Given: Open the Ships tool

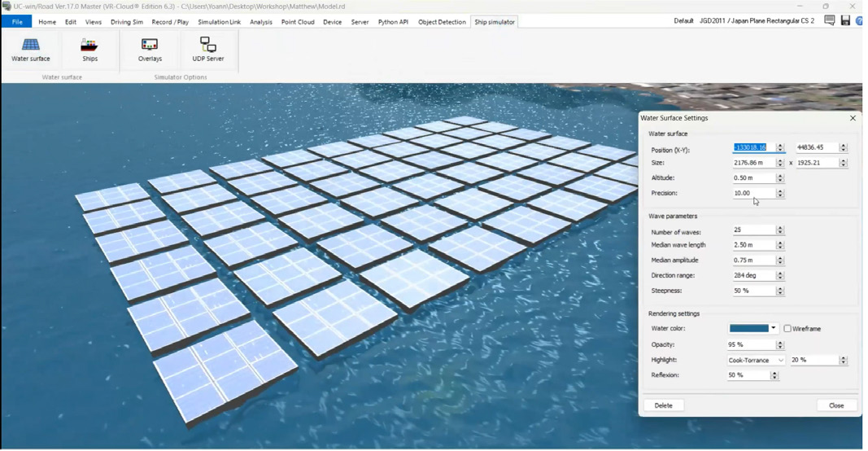Looking at the screenshot, I should pos(89,50).
